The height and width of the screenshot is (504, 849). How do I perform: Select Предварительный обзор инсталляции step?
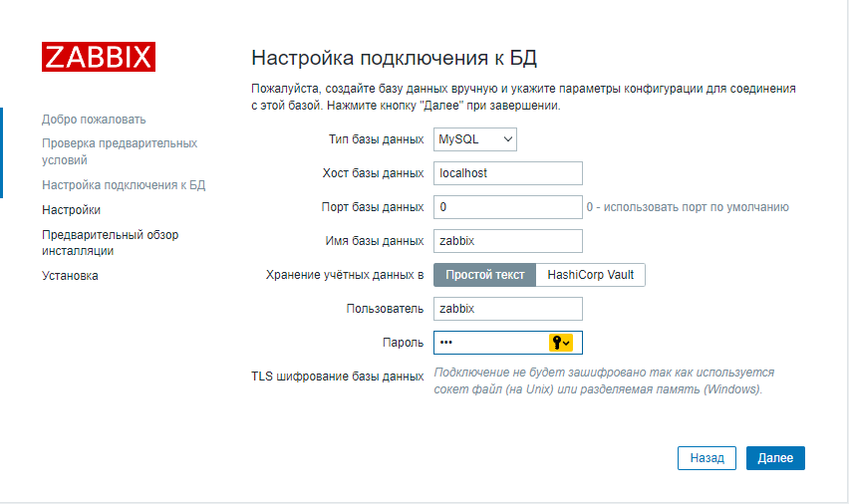point(110,242)
